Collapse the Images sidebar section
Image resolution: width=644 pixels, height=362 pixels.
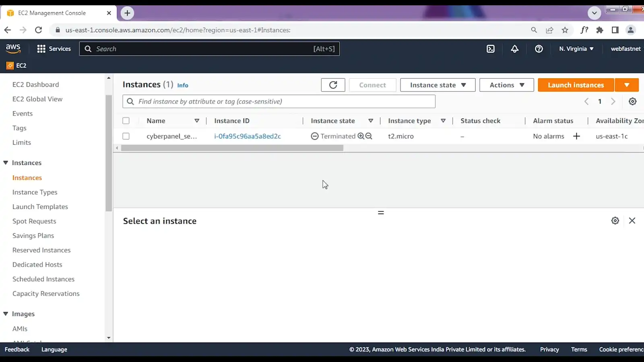click(6, 314)
